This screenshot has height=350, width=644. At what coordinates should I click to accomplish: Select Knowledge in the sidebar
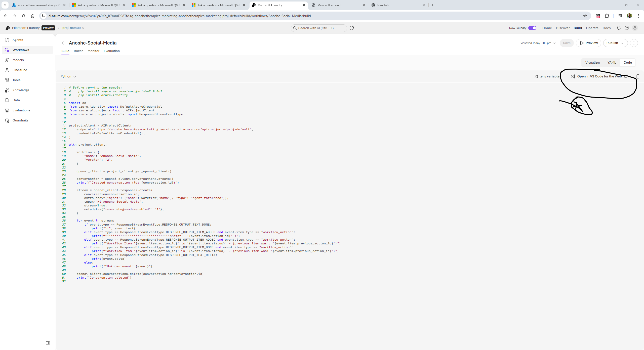coord(21,90)
